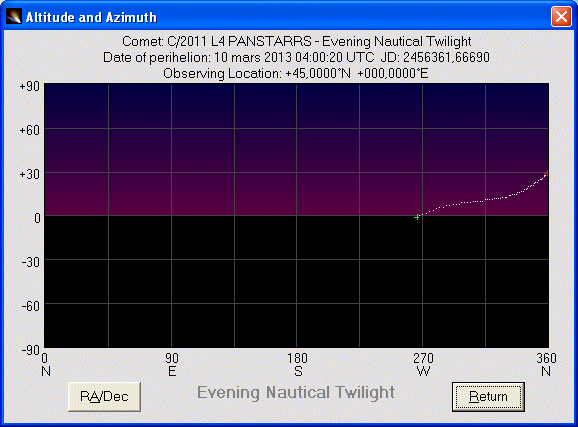Click the 270 W azimuth axis label
Image resolution: width=578 pixels, height=427 pixels.
[x=423, y=364]
